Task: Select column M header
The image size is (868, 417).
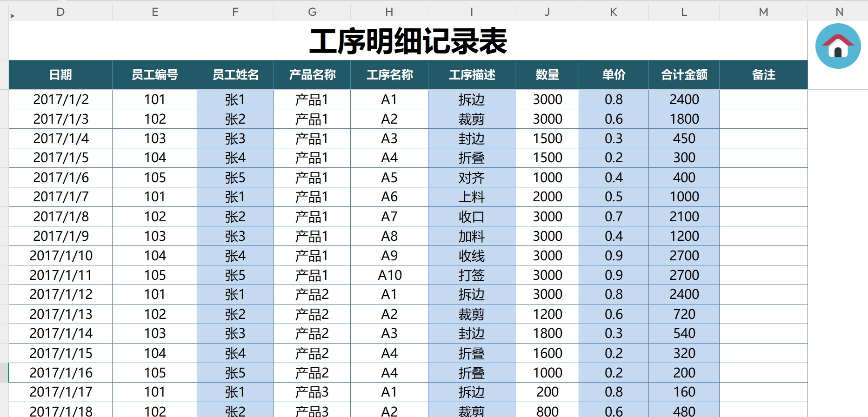Action: pos(763,12)
